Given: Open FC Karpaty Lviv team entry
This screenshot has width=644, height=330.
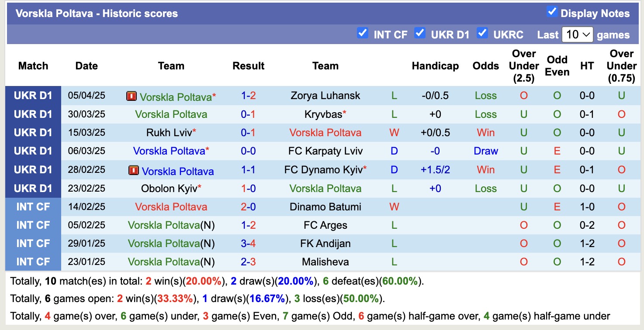Looking at the screenshot, I should click(325, 151).
